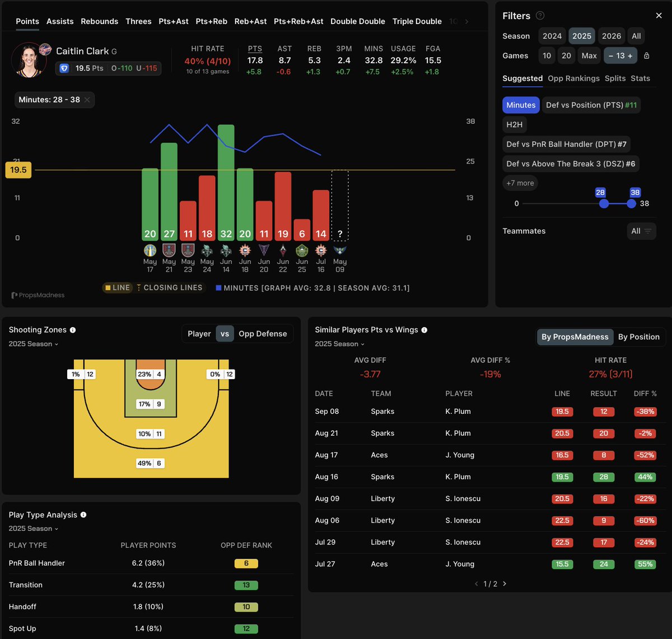Open the Assists stat tab

click(60, 21)
